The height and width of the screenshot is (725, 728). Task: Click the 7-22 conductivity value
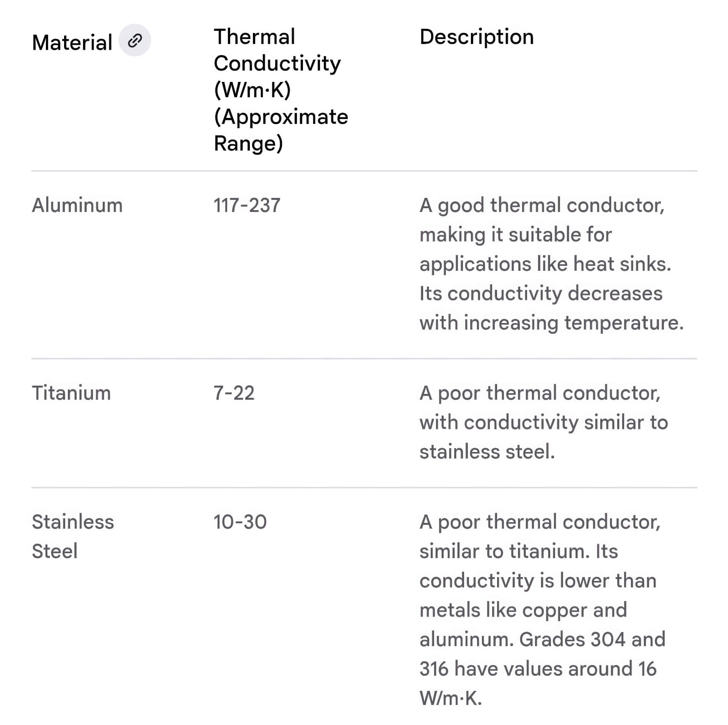click(x=234, y=392)
